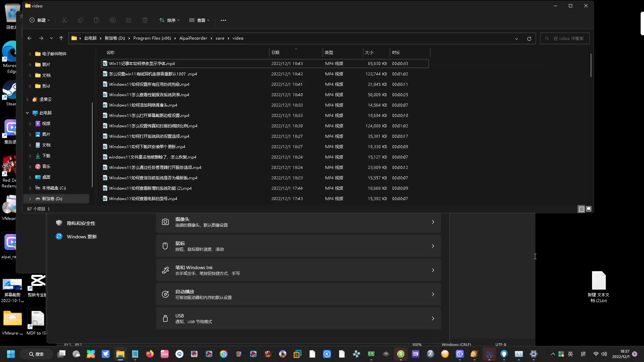Click save in the address breadcrumb
This screenshot has width=644, height=362.
click(x=220, y=38)
